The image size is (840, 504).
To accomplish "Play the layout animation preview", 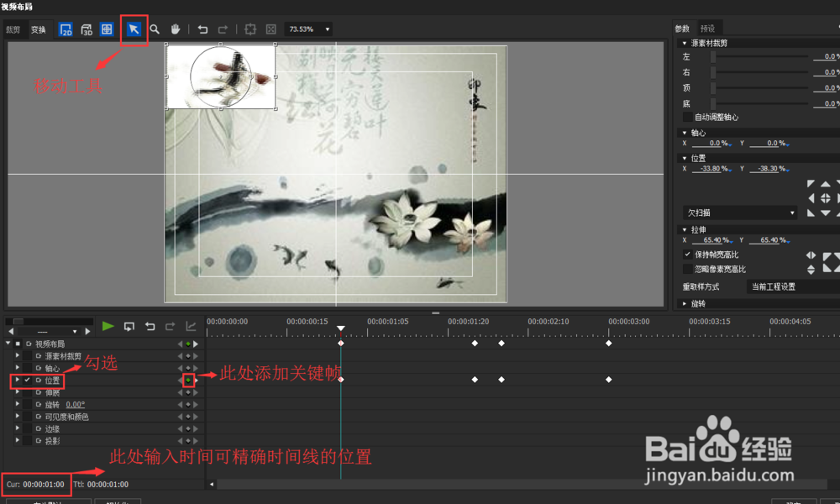I will [108, 326].
